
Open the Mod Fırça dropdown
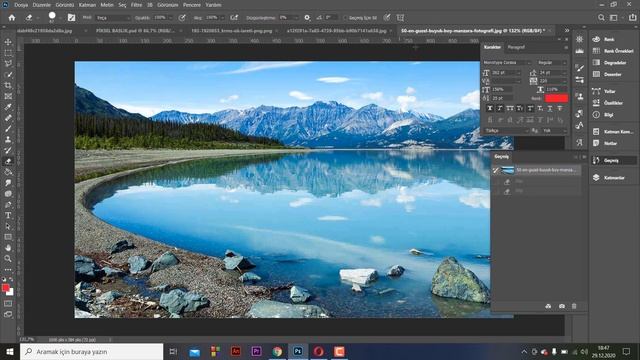click(x=113, y=18)
